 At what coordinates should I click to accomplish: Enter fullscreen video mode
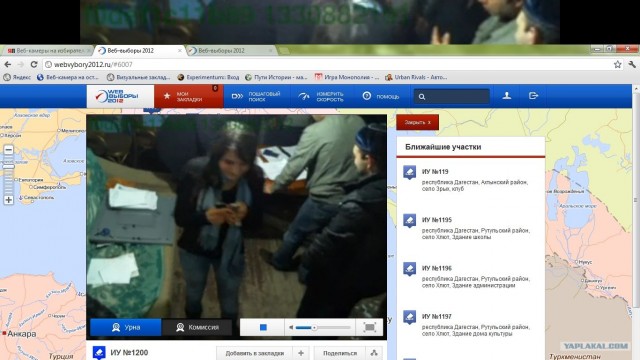[369, 327]
